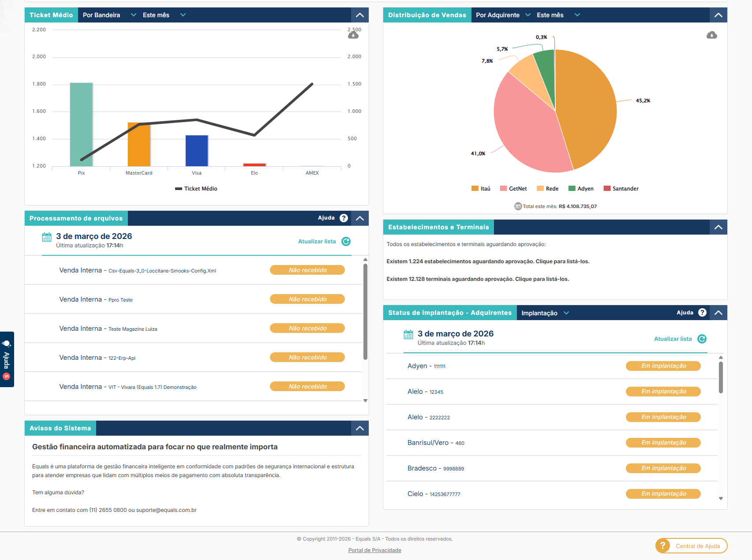Open the Central de Ajuda button

tap(691, 546)
